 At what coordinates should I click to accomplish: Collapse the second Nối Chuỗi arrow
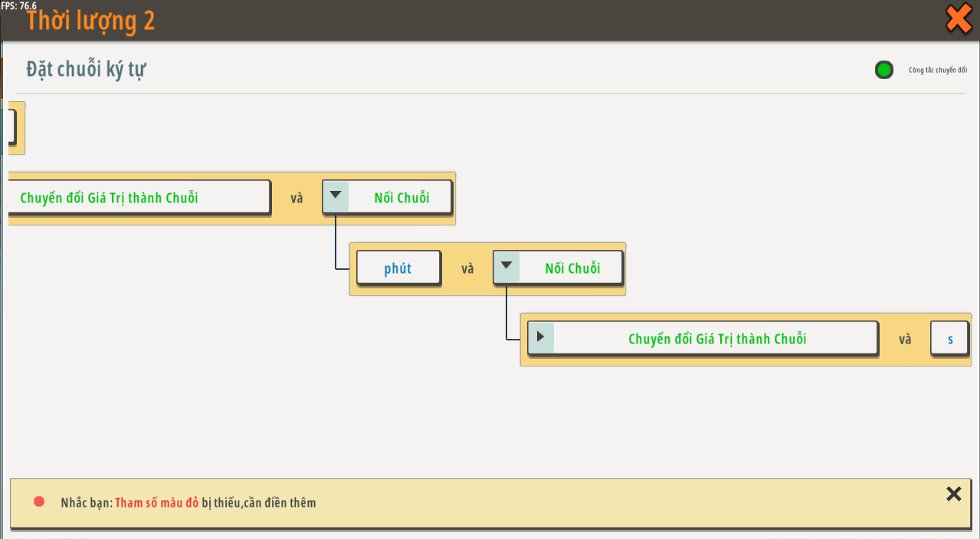(506, 268)
